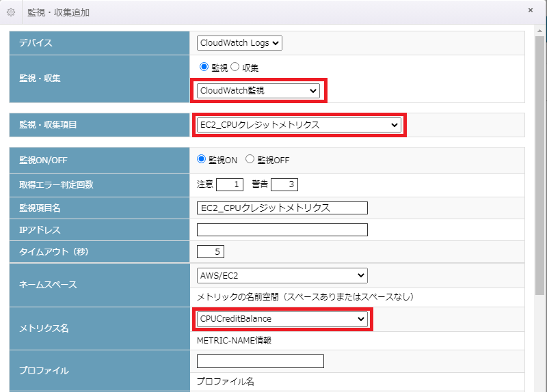
Task: Click the ネームスペース row label
Action: [48, 285]
